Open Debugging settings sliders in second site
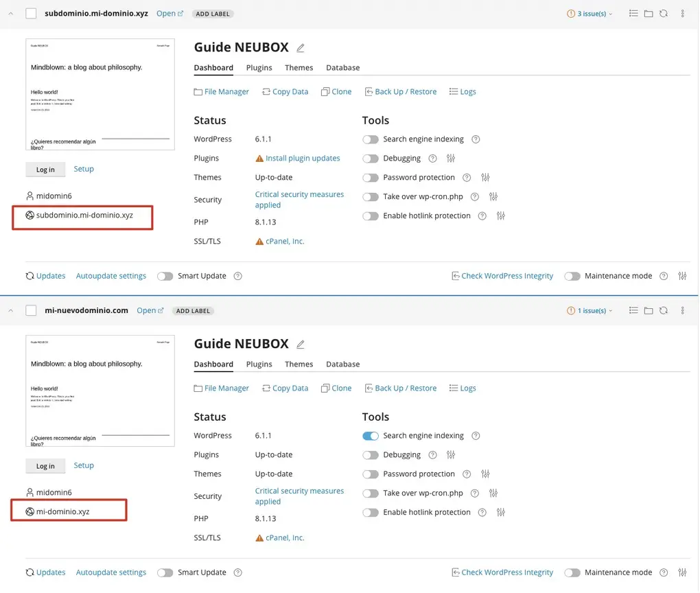 coord(450,454)
